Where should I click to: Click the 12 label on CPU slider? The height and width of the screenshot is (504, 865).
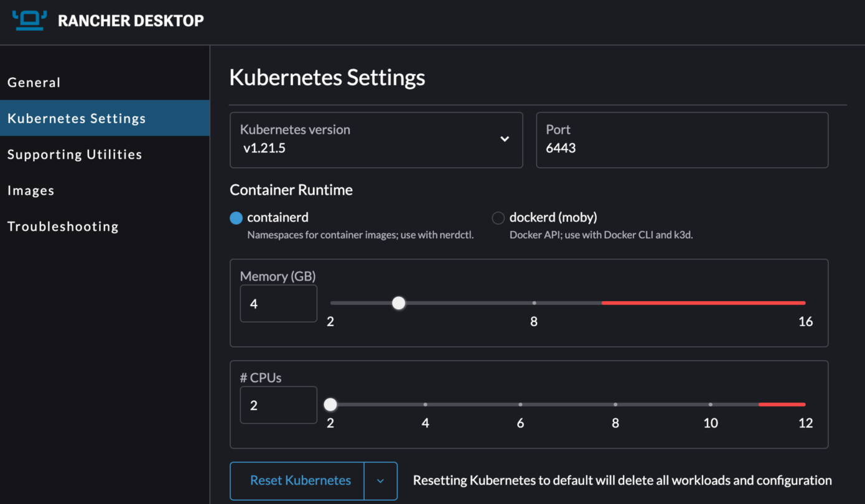pyautogui.click(x=805, y=423)
